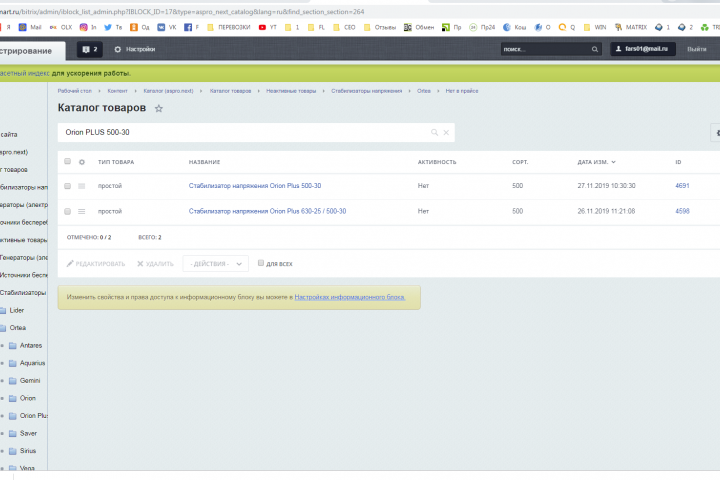The height and width of the screenshot is (480, 720).
Task: Open the Обмен bookmark
Action: 419,28
